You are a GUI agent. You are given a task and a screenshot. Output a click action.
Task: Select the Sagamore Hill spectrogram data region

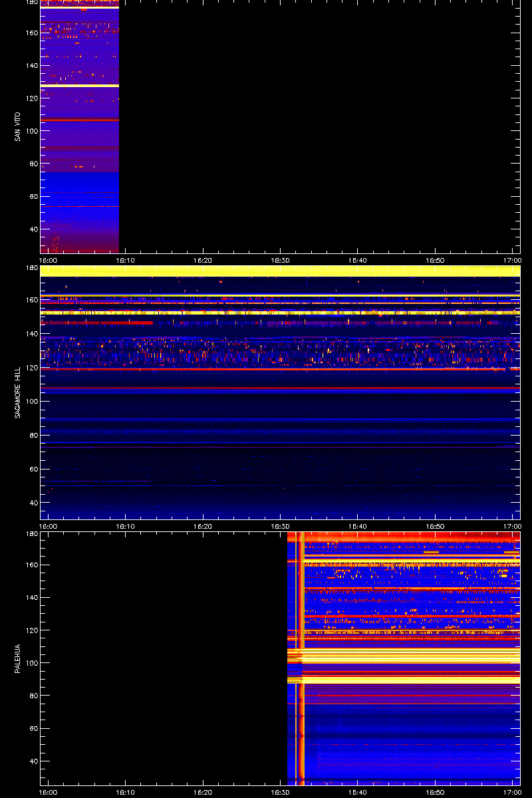tap(280, 392)
